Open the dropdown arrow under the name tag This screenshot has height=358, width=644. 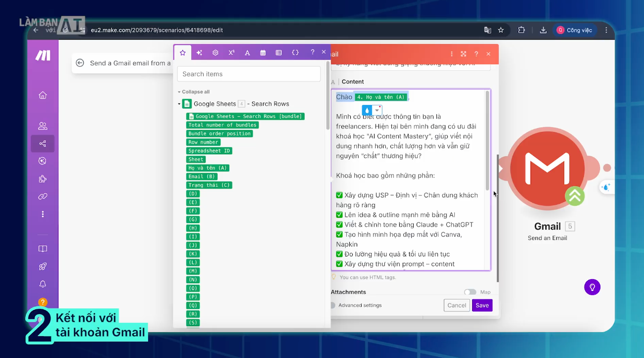(x=377, y=110)
